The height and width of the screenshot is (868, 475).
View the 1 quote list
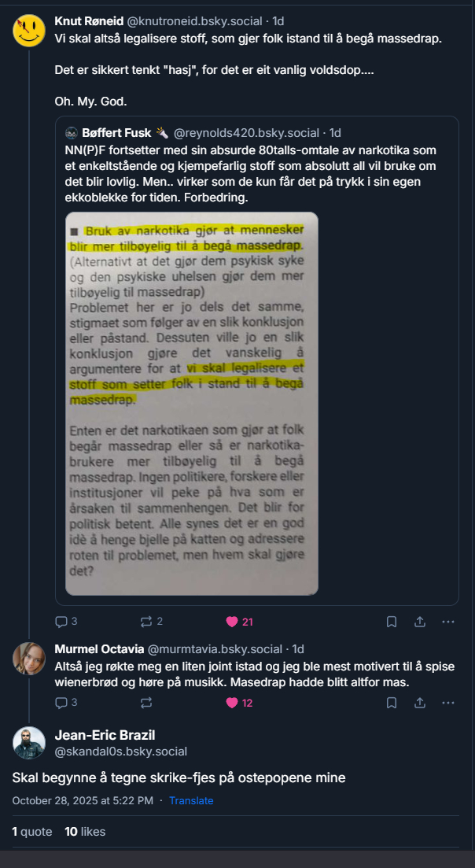click(x=31, y=832)
